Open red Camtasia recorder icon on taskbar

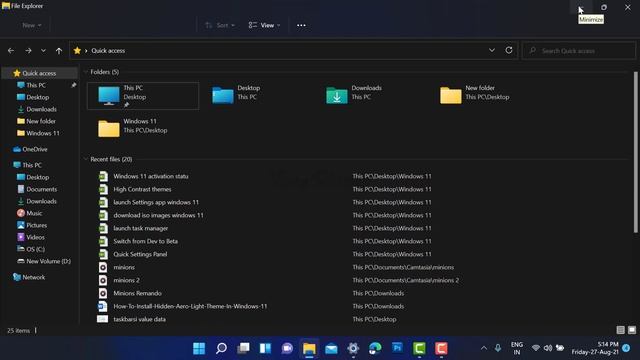click(x=441, y=348)
